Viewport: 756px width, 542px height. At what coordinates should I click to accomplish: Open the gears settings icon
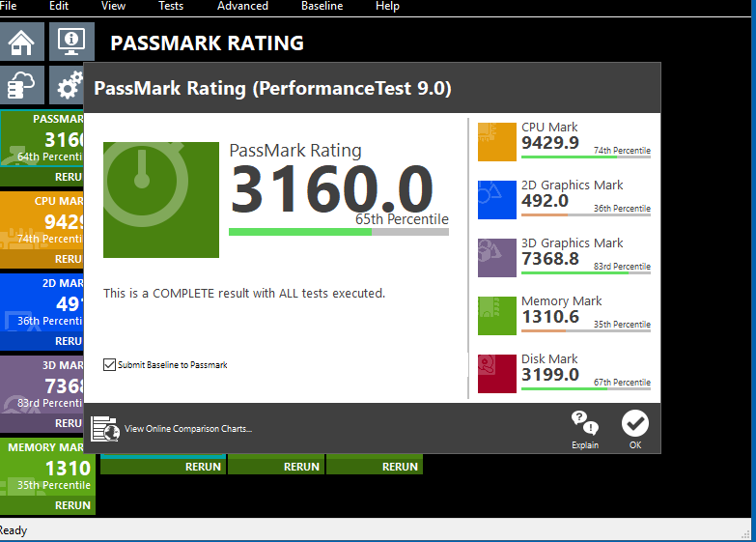tap(67, 85)
